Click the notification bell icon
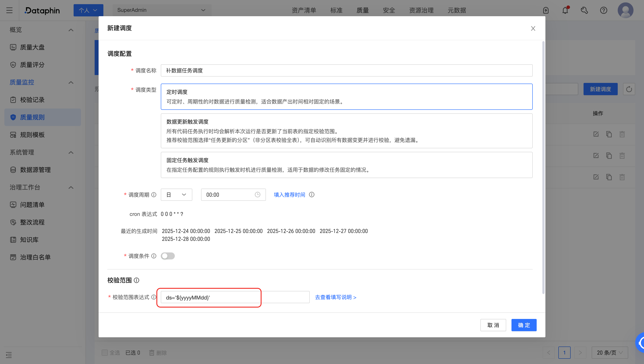Screen dimensions: 644x364 (565, 10)
